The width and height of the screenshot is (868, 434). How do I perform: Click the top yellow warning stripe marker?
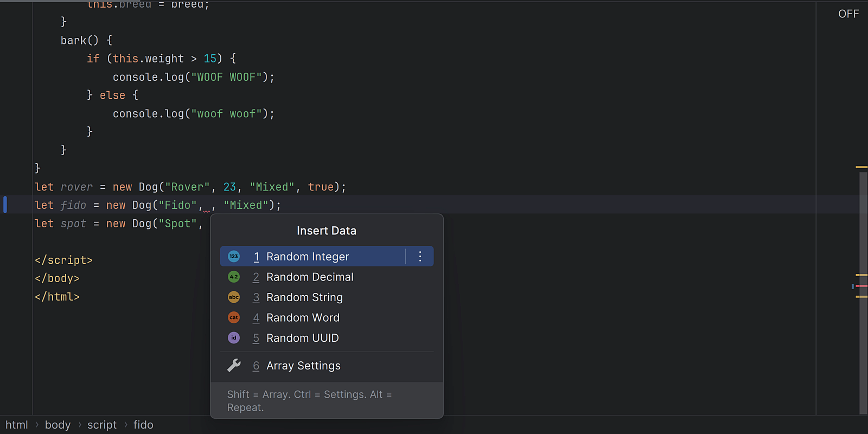pos(861,167)
